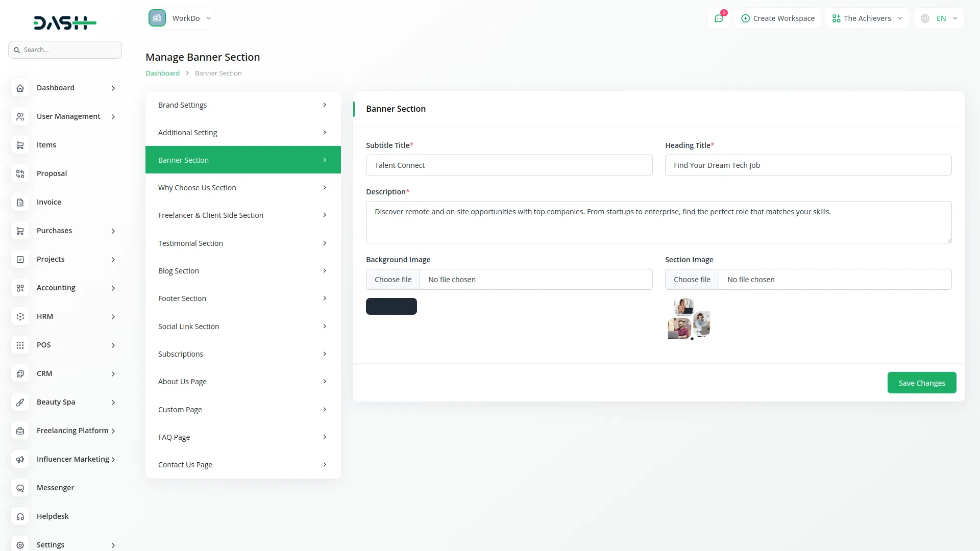Select the Dashboard home icon
Image resolution: width=980 pixels, height=551 pixels.
pos(20,88)
